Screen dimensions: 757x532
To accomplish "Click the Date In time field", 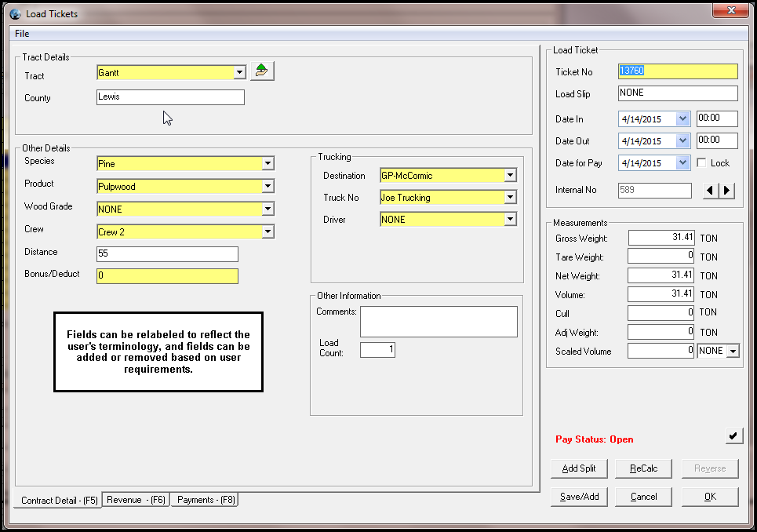I will click(717, 118).
